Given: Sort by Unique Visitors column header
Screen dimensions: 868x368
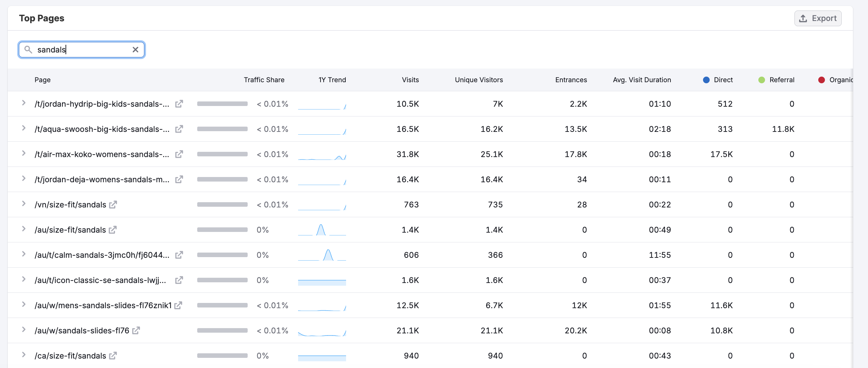Looking at the screenshot, I should [478, 80].
